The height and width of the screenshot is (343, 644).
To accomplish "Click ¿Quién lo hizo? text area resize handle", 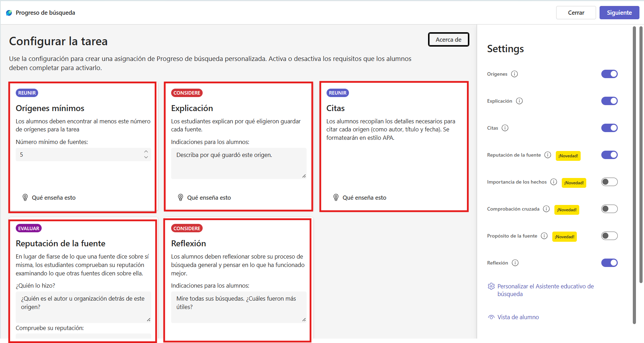I will [148, 320].
